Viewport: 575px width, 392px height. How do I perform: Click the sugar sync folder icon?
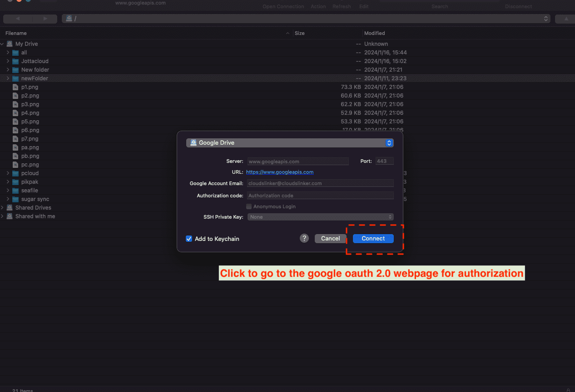tap(15, 199)
